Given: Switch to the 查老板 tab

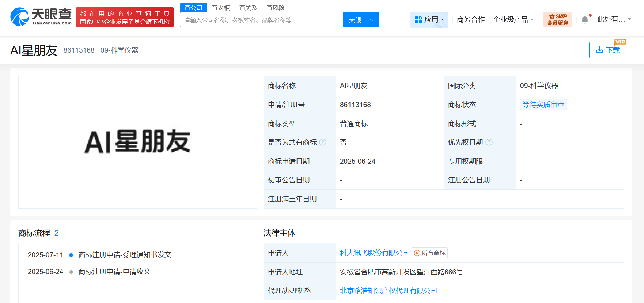Looking at the screenshot, I should click(221, 8).
